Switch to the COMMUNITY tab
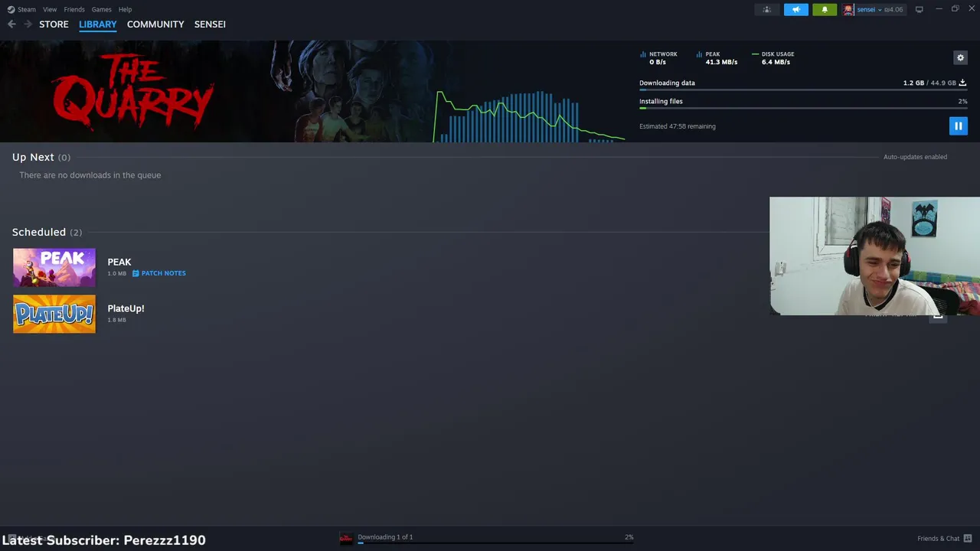 click(155, 24)
